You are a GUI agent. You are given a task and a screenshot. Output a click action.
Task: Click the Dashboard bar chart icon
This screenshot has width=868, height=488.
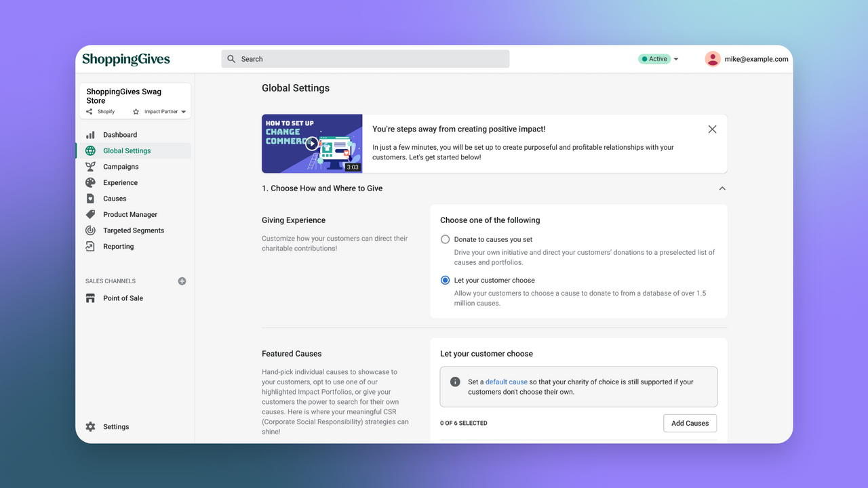click(90, 135)
